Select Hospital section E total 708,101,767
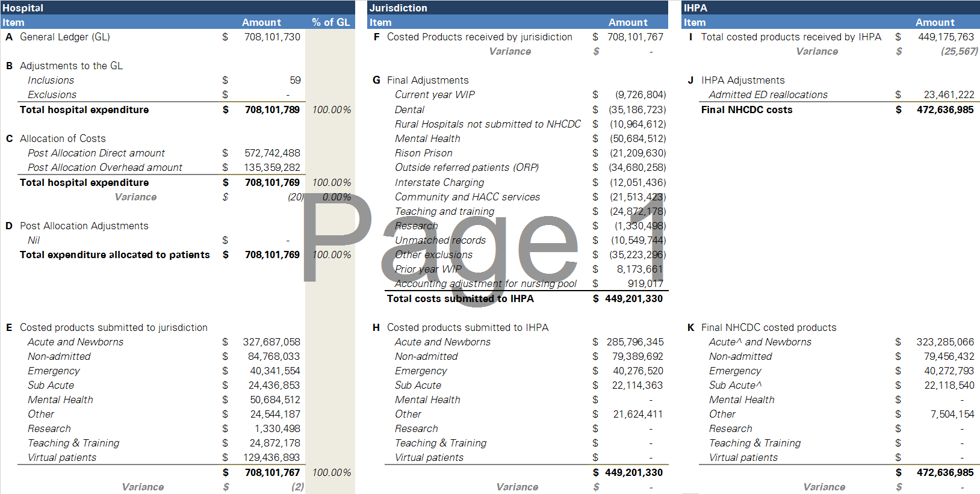The width and height of the screenshot is (980, 494). click(272, 472)
